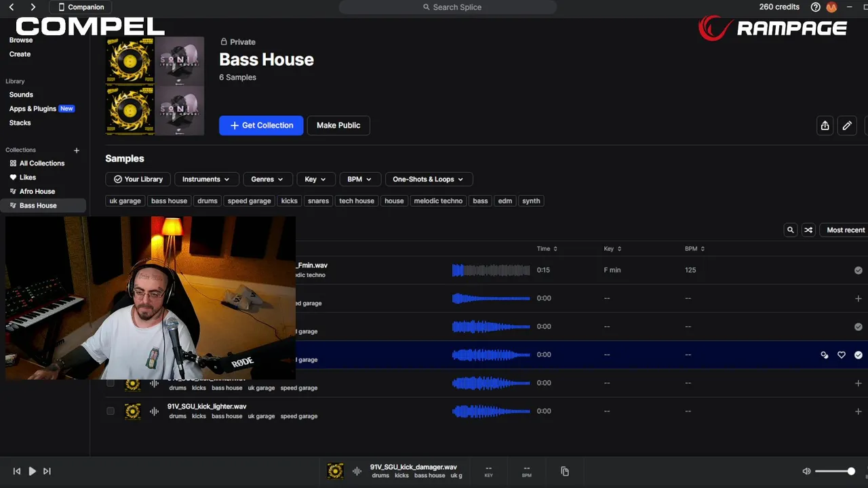Go back with the left arrow

[x=12, y=7]
